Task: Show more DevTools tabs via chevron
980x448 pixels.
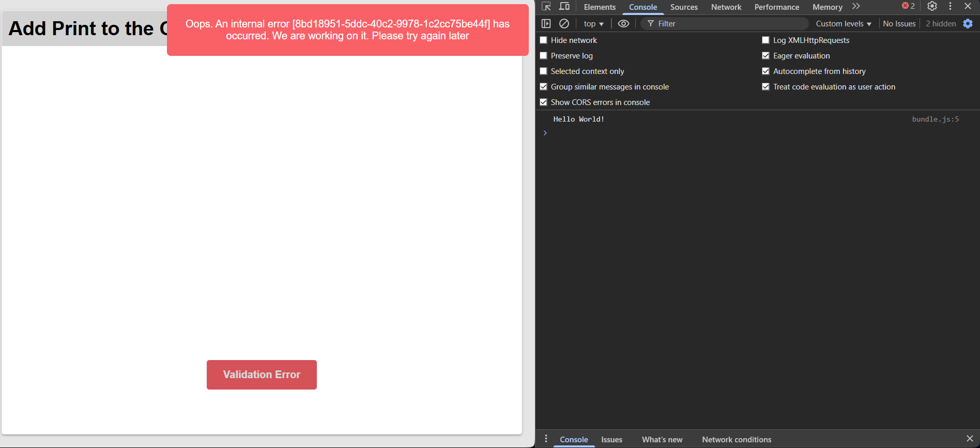Action: pos(856,7)
